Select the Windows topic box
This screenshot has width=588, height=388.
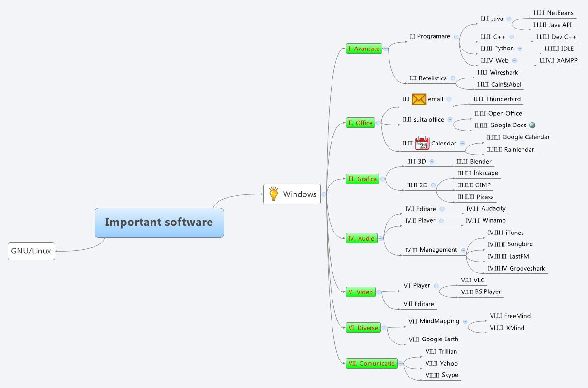coord(292,194)
